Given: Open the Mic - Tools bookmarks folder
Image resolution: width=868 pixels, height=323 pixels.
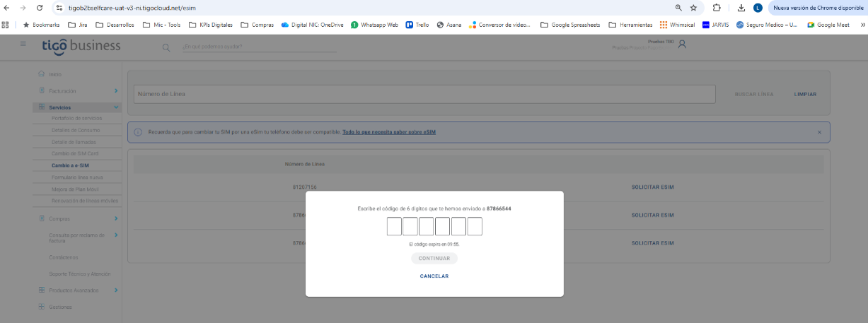Looking at the screenshot, I should click(x=161, y=24).
